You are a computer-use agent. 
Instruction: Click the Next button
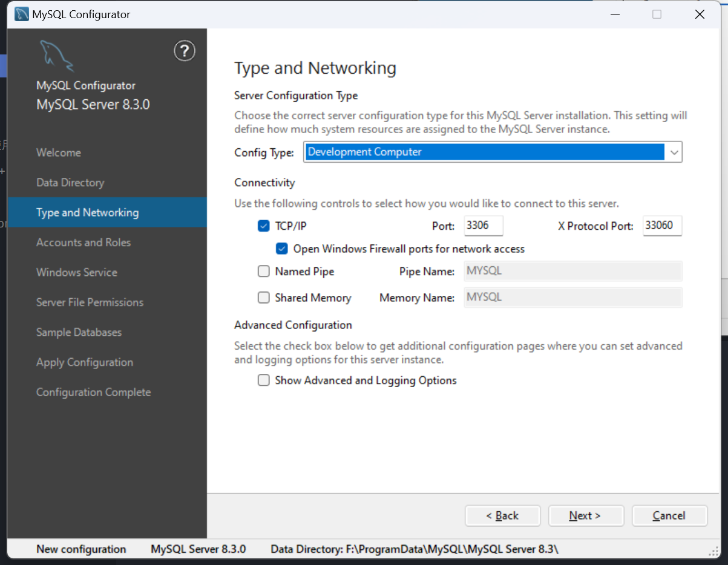tap(586, 515)
